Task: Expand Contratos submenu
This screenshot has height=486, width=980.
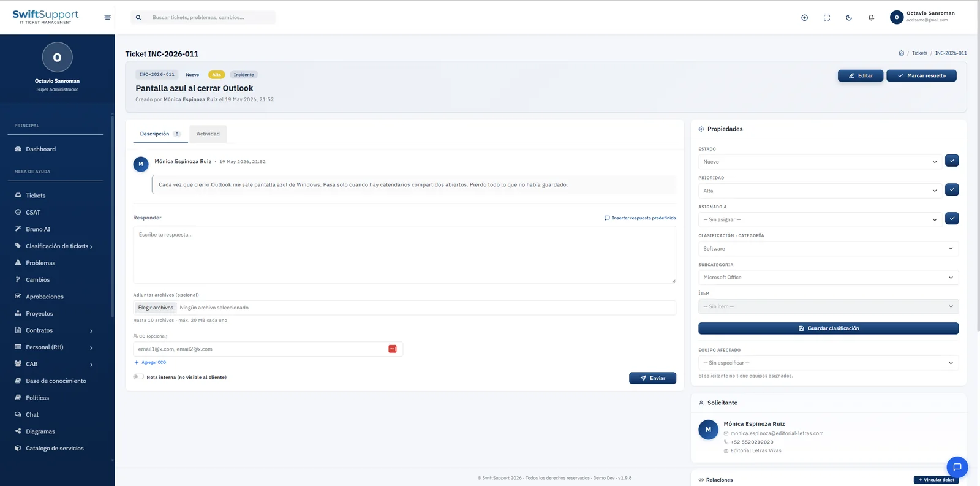Action: 54,330
